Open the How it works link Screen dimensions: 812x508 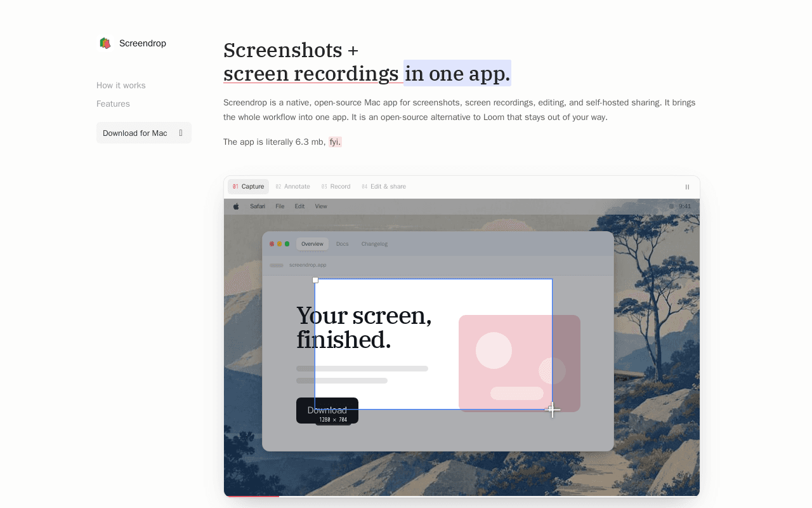pos(121,85)
